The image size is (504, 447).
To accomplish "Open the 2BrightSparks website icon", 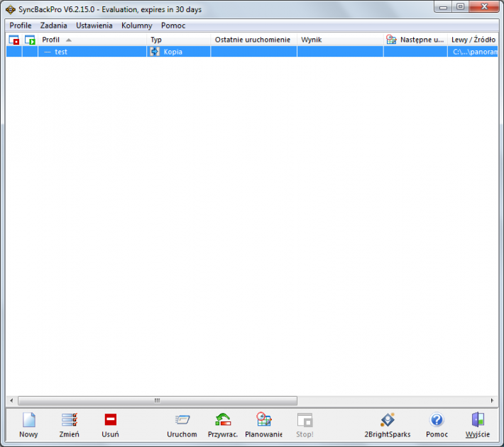I will (388, 420).
